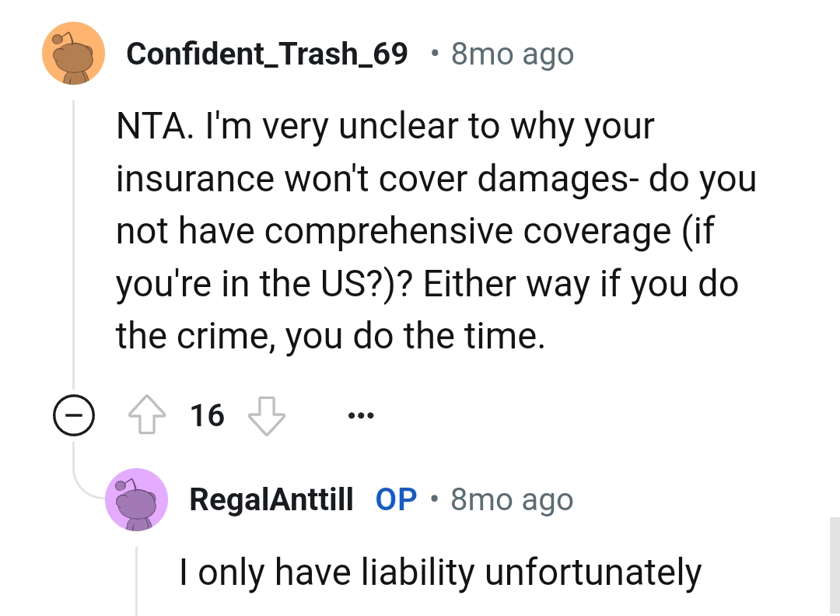The height and width of the screenshot is (616, 840).
Task: Click the 8mo ago timestamp on top comment
Action: click(512, 53)
